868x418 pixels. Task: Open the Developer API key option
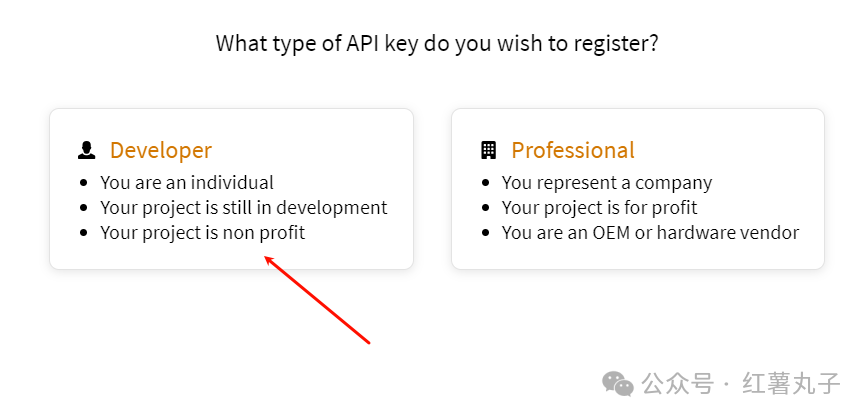tap(161, 151)
